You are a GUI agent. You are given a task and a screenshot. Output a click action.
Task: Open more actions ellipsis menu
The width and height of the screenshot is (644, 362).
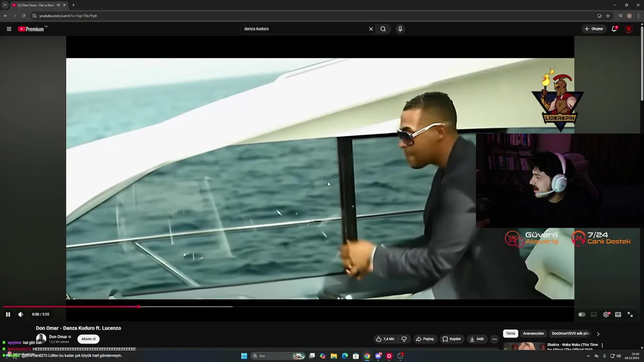pyautogui.click(x=494, y=339)
